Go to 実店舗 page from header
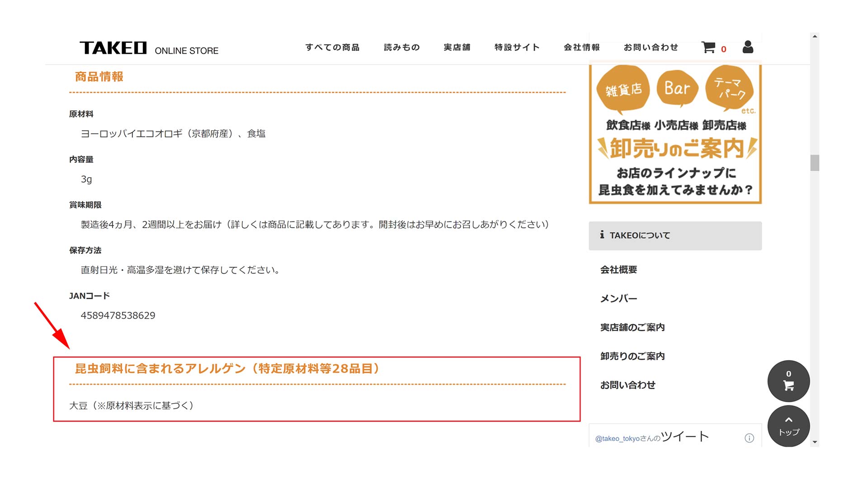This screenshot has height=488, width=868. tap(457, 47)
